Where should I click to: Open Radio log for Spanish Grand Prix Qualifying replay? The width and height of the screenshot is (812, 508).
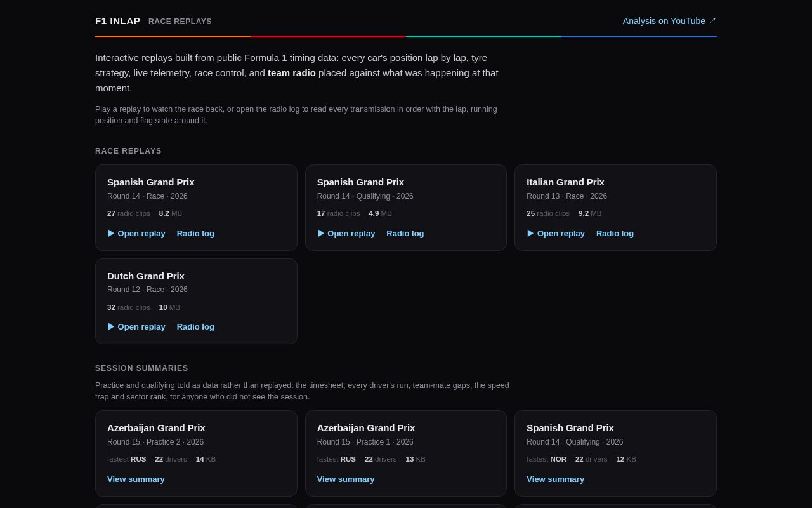(405, 233)
